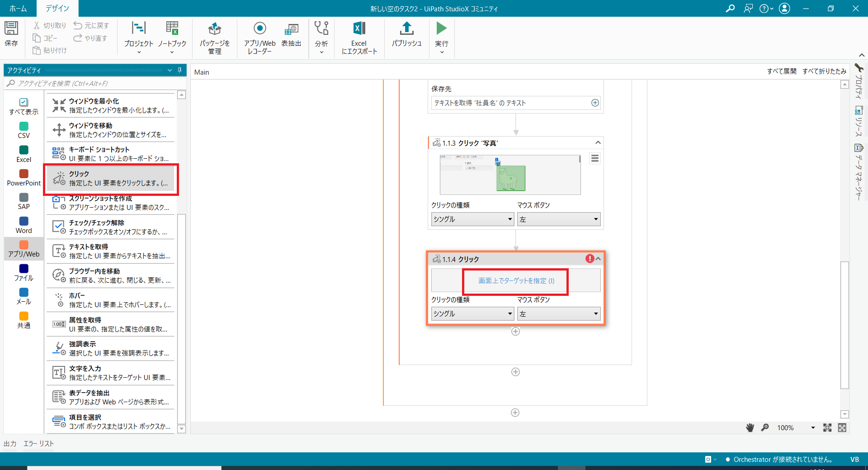The height and width of the screenshot is (470, 868).
Task: Switch to the ホーム tab
Action: coord(18,8)
